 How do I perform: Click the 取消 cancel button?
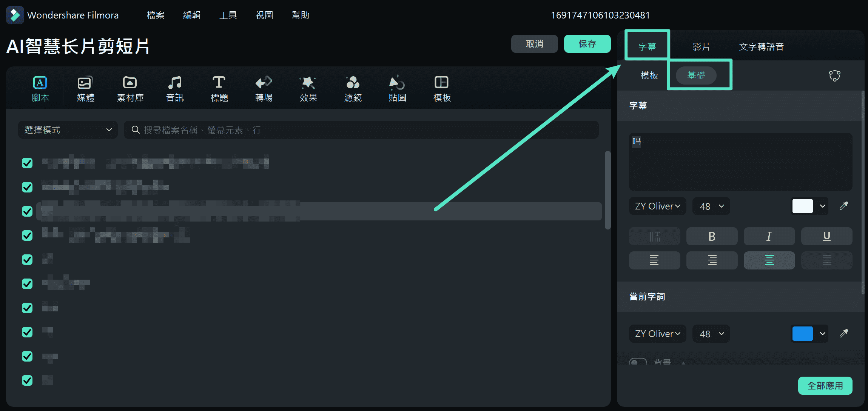pos(534,44)
